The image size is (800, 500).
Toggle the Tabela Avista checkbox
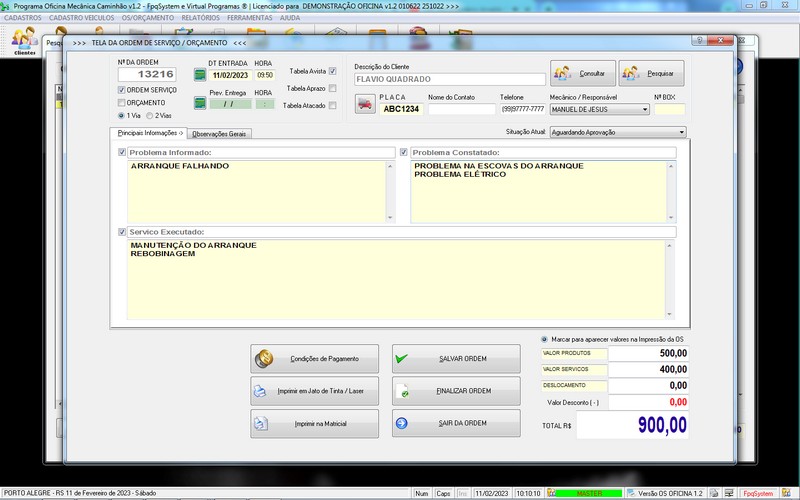click(333, 71)
